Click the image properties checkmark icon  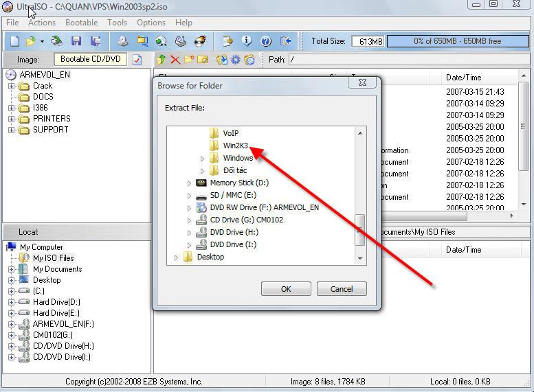(137, 60)
